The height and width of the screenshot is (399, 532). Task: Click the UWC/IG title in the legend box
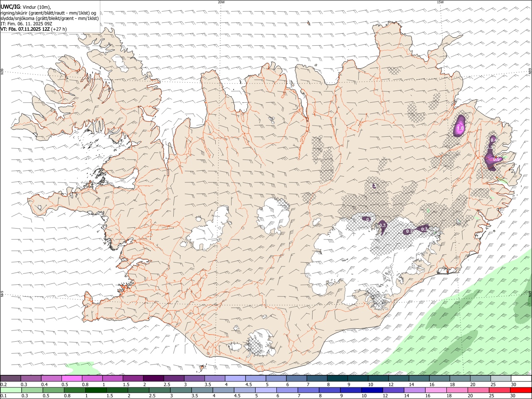tap(10, 7)
